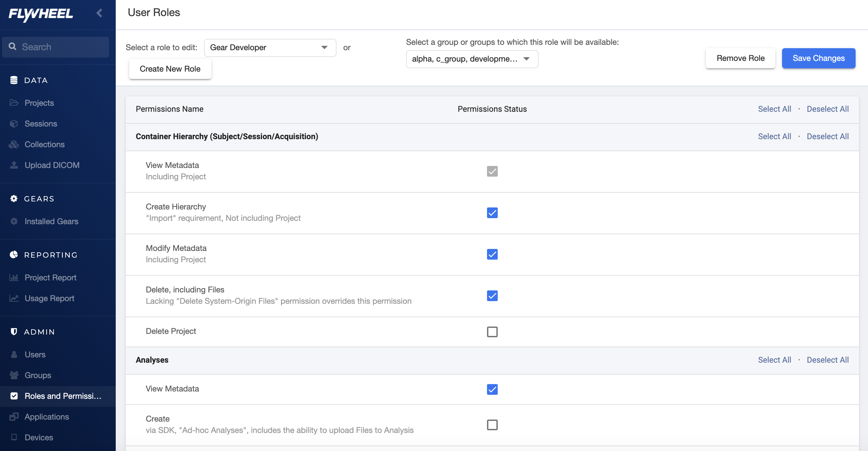This screenshot has height=451, width=868.
Task: Uncheck Delete, including Files checkbox
Action: pyautogui.click(x=492, y=296)
